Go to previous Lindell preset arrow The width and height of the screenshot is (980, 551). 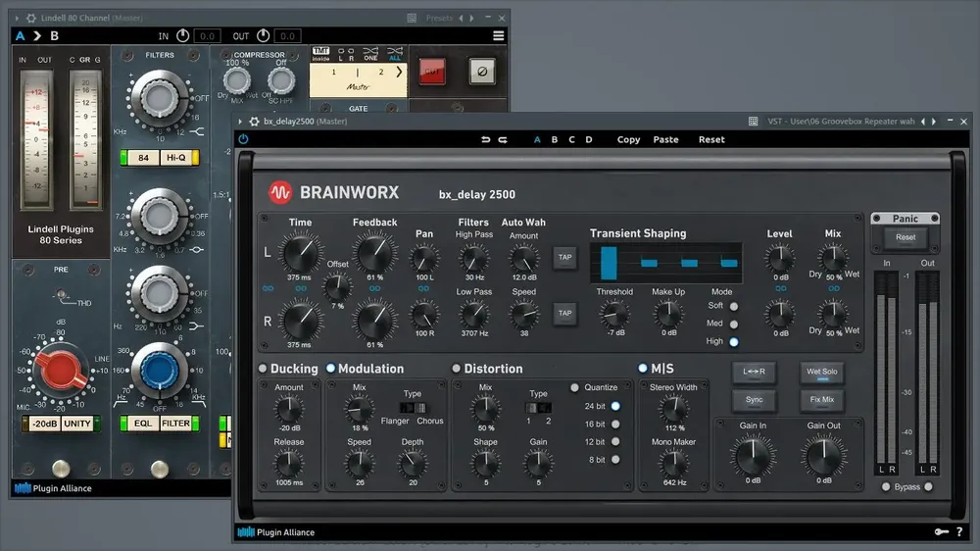(462, 18)
